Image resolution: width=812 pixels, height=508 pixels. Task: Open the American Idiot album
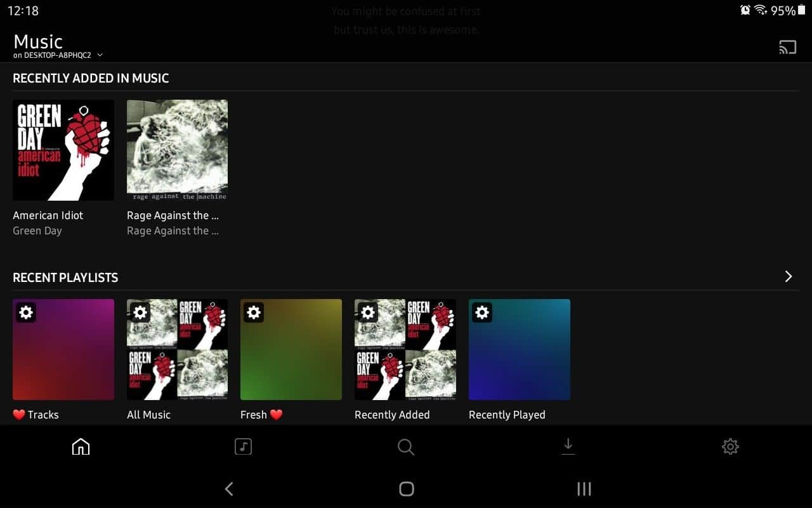click(63, 150)
